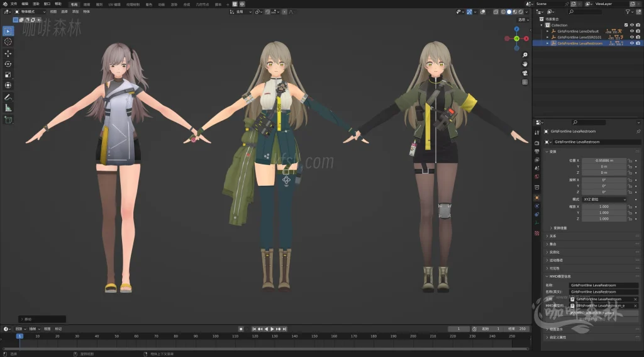
Task: Switch to UV Editing workspace tab
Action: pyautogui.click(x=114, y=4)
